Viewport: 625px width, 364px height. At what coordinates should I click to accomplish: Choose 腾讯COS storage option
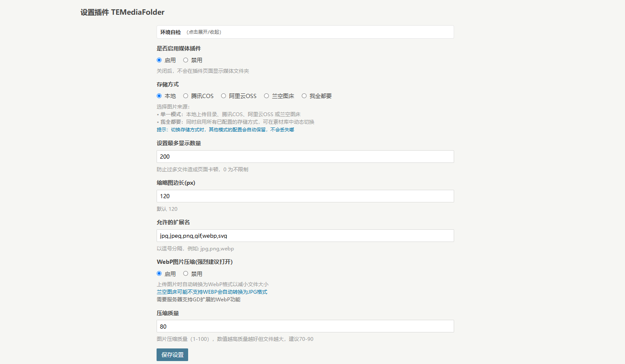[x=186, y=96]
